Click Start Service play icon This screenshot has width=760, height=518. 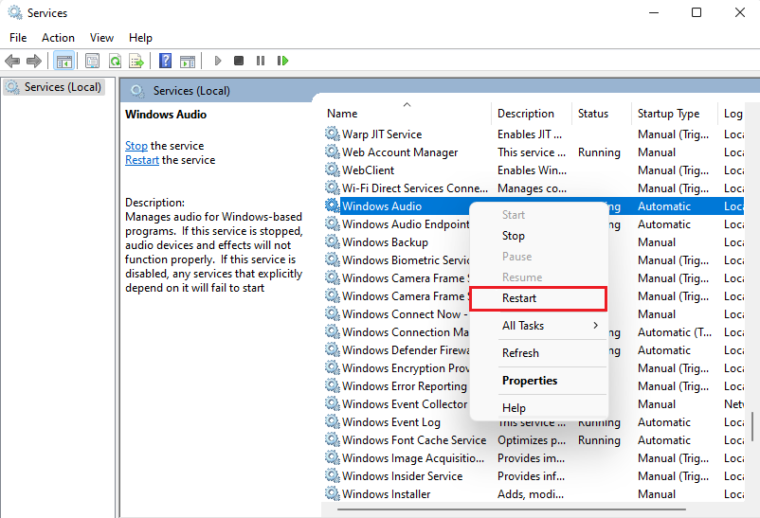218,61
